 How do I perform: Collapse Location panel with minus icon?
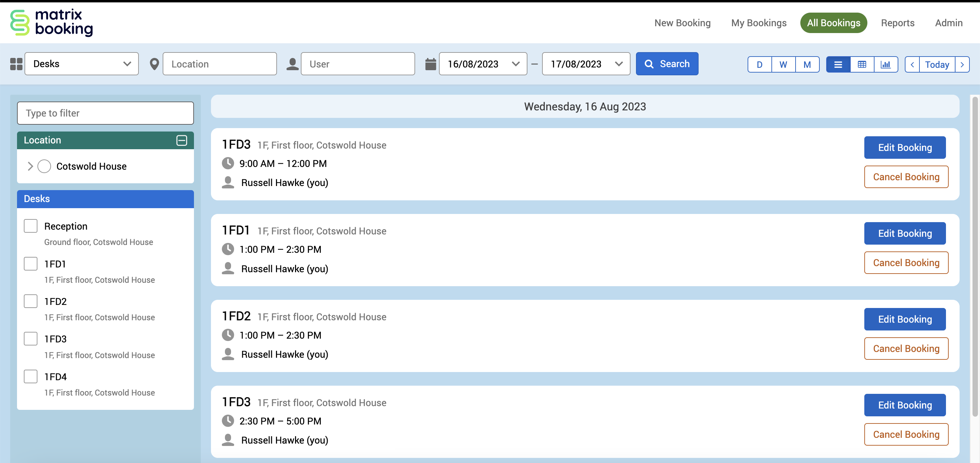pos(181,140)
